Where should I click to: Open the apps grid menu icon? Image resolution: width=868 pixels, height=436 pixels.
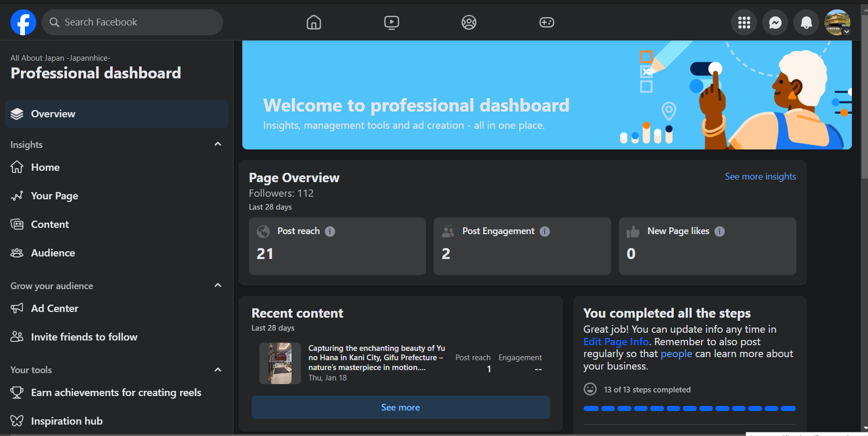(x=744, y=22)
